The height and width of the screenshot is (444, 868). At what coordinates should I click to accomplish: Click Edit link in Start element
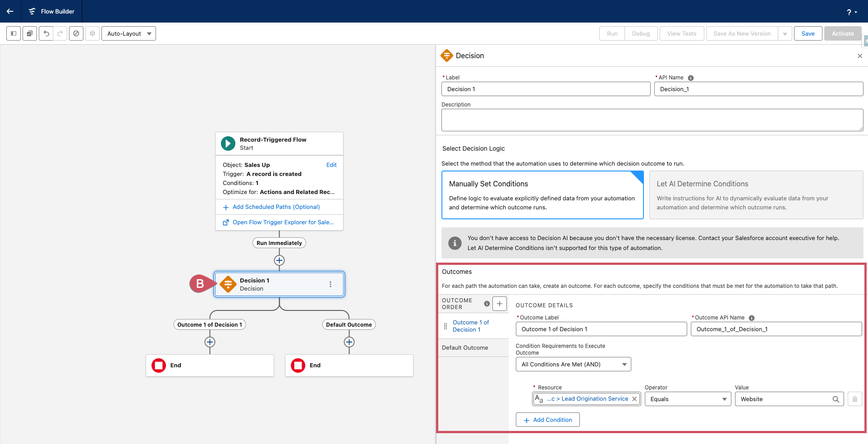(x=331, y=165)
